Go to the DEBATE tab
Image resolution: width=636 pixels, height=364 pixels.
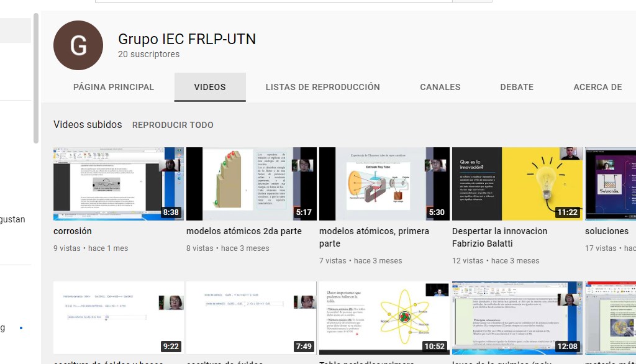tap(517, 87)
